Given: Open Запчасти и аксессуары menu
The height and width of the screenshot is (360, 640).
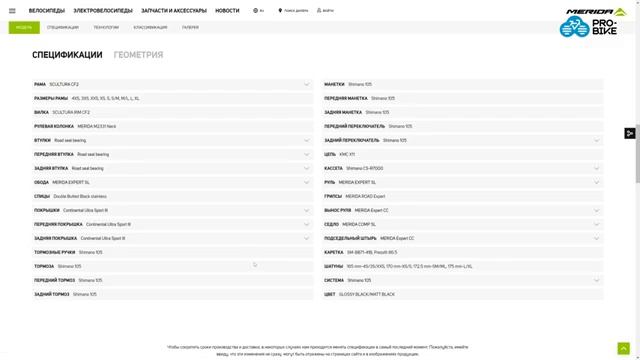Looking at the screenshot, I should (174, 11).
